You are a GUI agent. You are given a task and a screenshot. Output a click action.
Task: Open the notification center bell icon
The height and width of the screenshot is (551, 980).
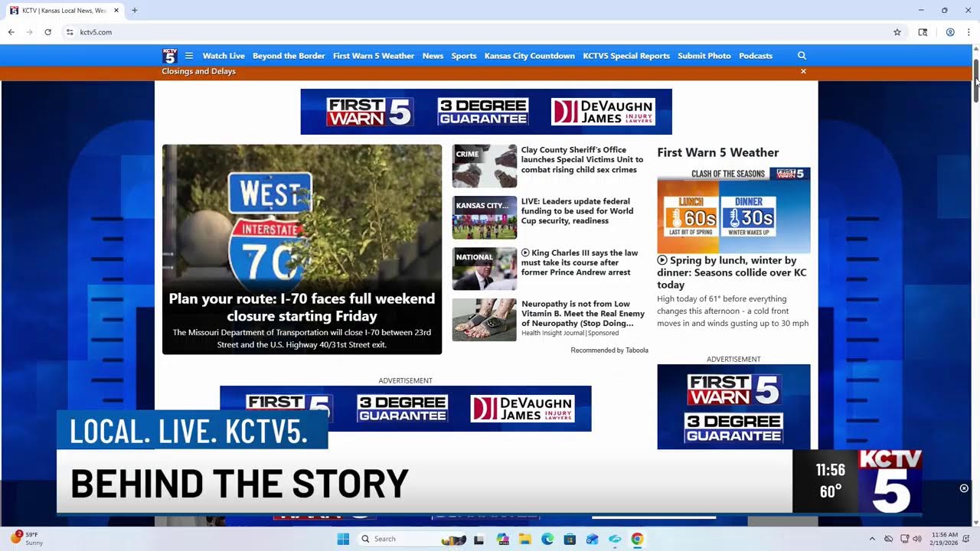[966, 539]
